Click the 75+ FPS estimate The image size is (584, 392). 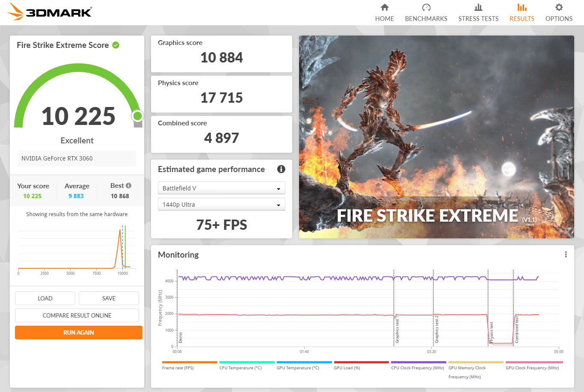coord(222,225)
